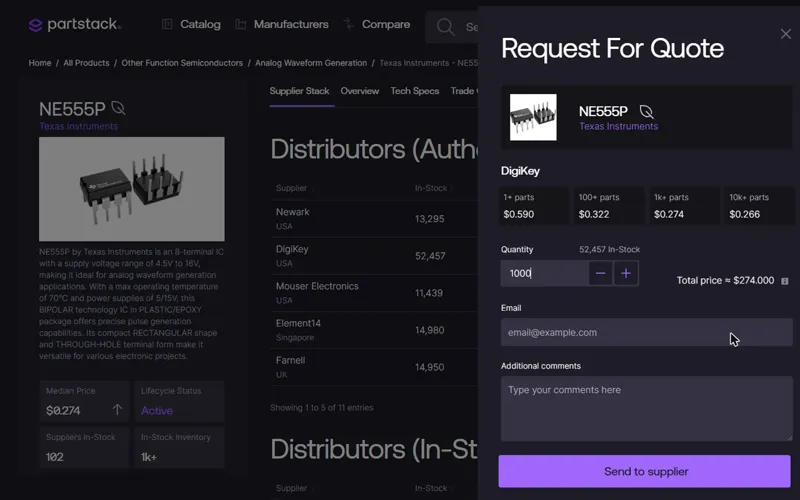The height and width of the screenshot is (500, 800).
Task: Click the 52,457 In-Stock label
Action: click(609, 249)
